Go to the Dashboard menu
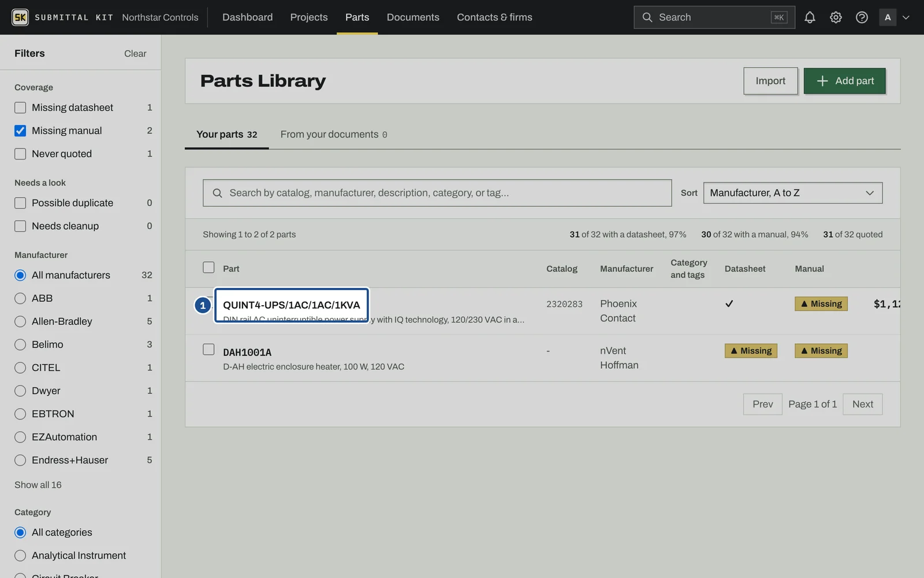 (x=247, y=17)
